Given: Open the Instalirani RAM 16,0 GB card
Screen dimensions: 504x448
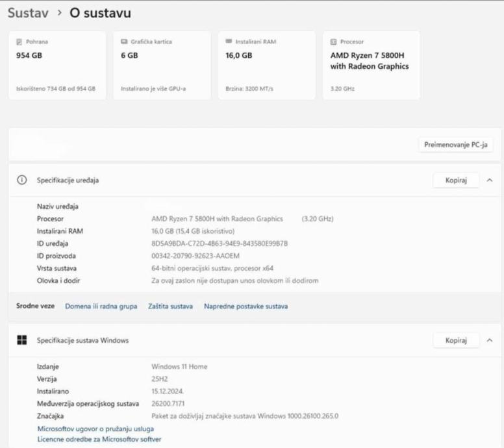Looking at the screenshot, I should click(266, 65).
